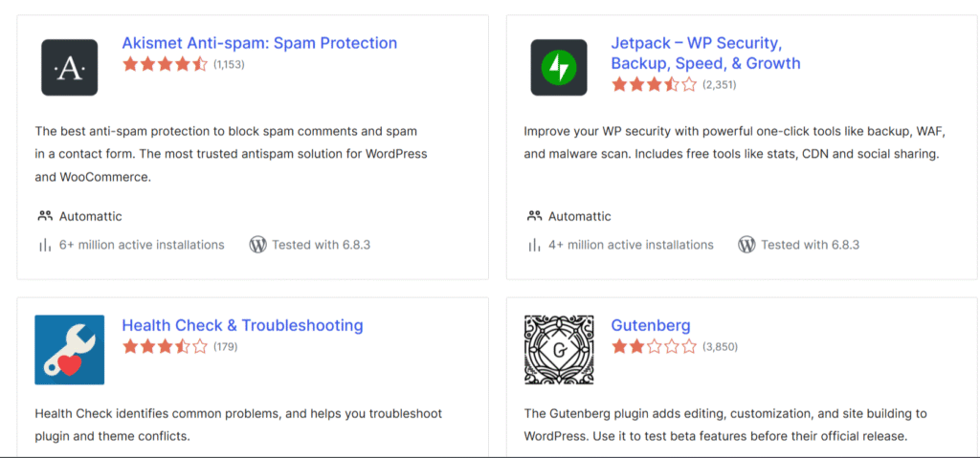Click the WordPress logo beside Jetpack's tested version

pyautogui.click(x=746, y=245)
